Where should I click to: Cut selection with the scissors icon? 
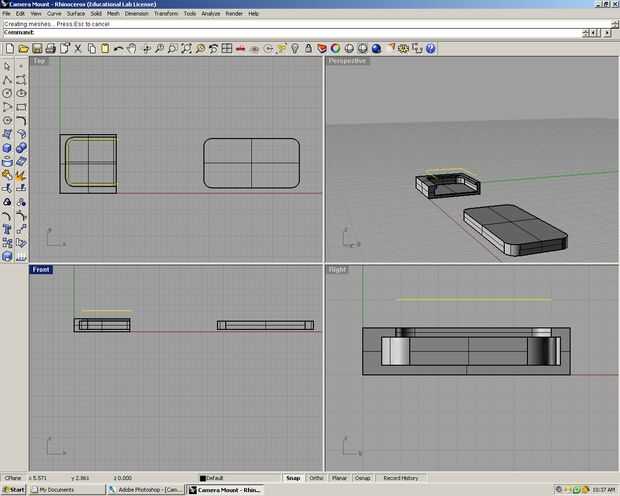click(78, 49)
